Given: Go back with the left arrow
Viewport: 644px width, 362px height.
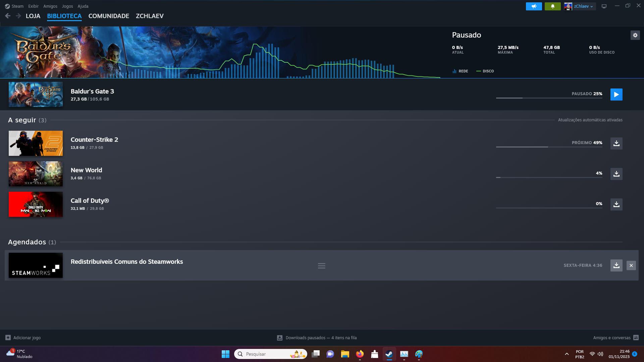Looking at the screenshot, I should pos(8,16).
